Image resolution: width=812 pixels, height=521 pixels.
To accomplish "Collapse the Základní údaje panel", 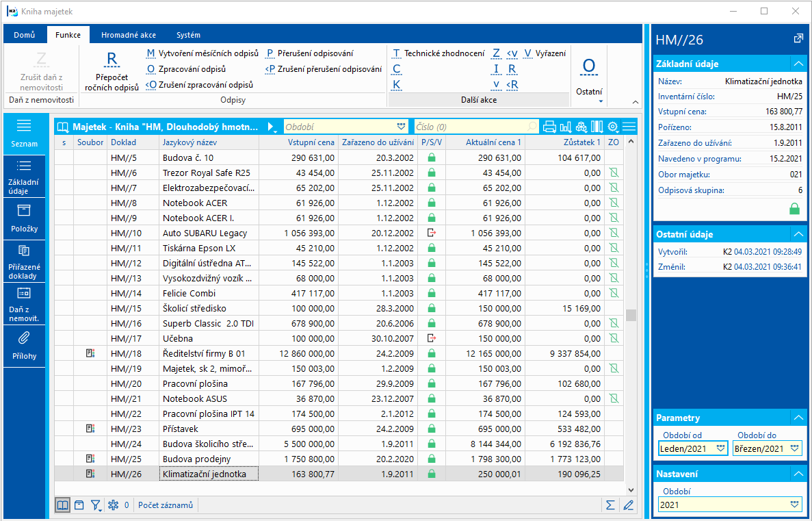I will (x=798, y=64).
